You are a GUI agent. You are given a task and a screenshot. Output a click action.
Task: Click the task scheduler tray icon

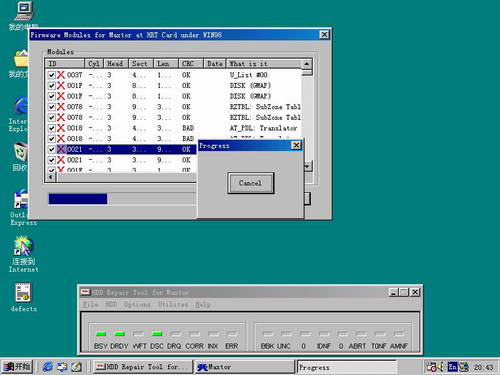coord(431,367)
